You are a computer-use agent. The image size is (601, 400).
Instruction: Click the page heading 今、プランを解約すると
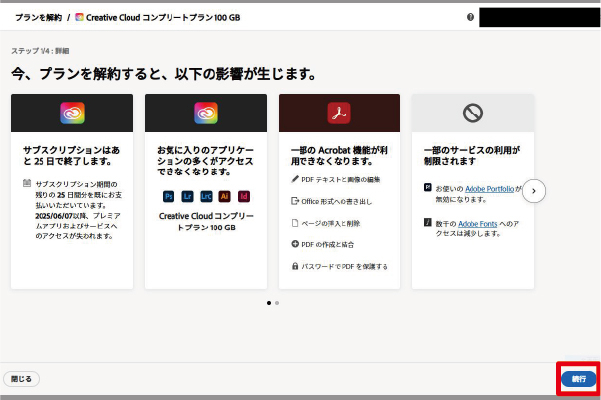(x=164, y=74)
